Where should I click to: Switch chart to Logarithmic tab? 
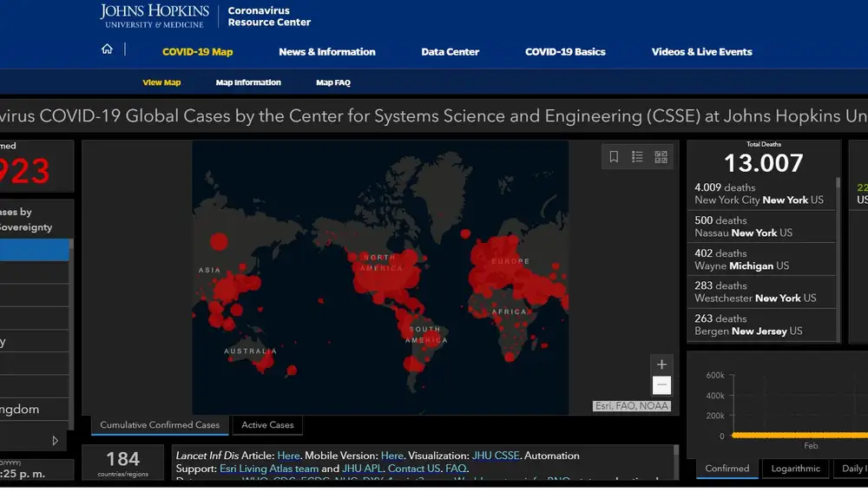[795, 469]
